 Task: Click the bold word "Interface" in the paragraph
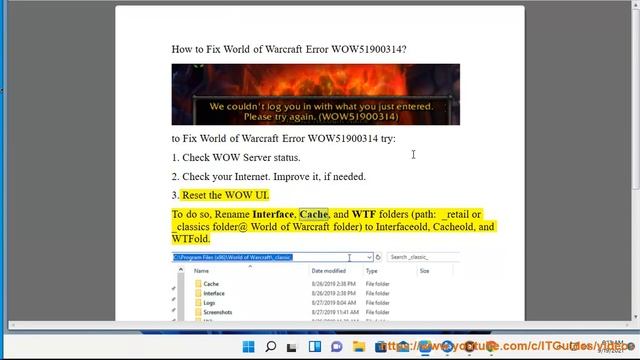(273, 214)
